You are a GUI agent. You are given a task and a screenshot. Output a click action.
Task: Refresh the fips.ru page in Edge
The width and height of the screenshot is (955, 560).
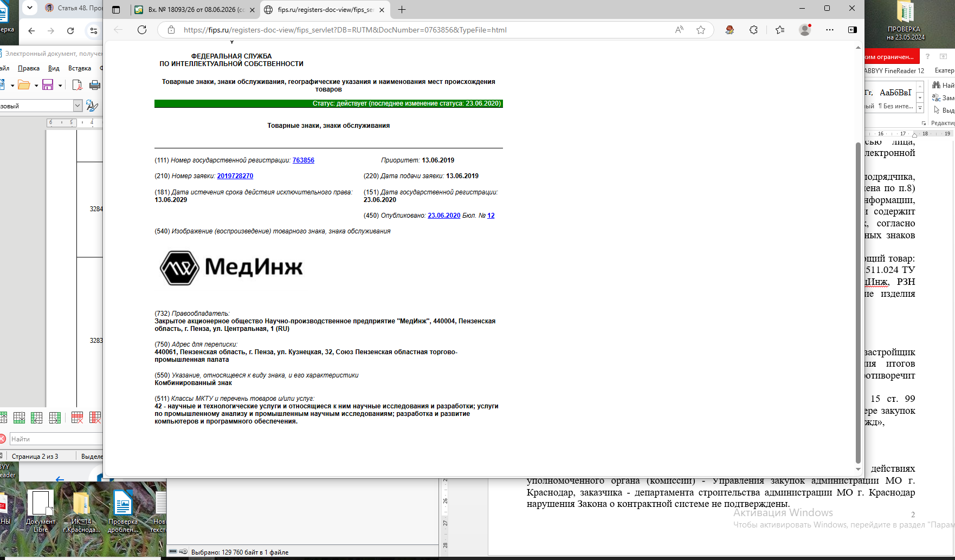coord(142,30)
